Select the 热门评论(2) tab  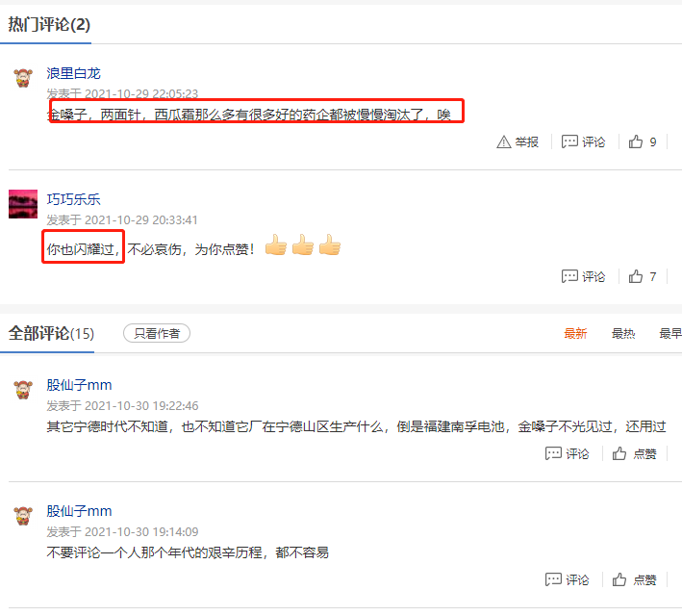pyautogui.click(x=49, y=24)
